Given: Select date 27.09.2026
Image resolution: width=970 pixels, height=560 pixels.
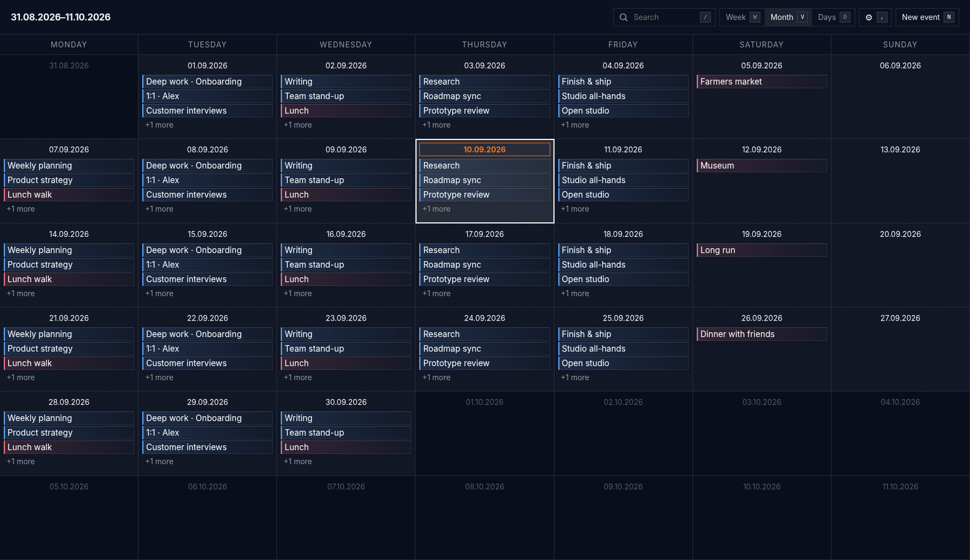Looking at the screenshot, I should click(900, 318).
